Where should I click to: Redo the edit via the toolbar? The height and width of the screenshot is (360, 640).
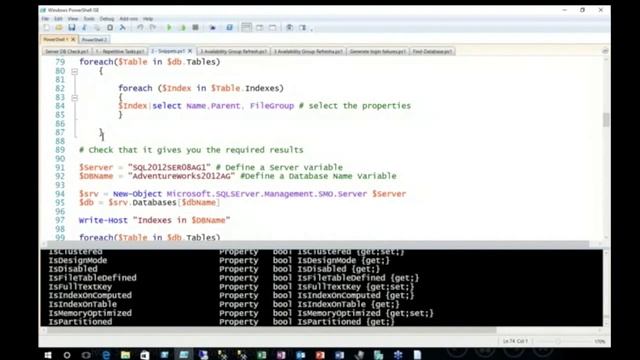[153, 28]
